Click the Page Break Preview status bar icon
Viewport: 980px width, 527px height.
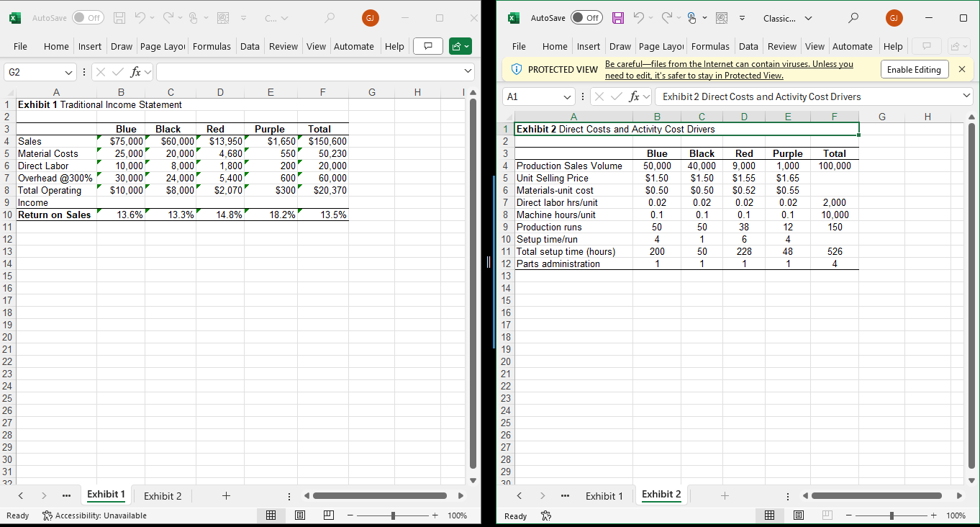(329, 515)
